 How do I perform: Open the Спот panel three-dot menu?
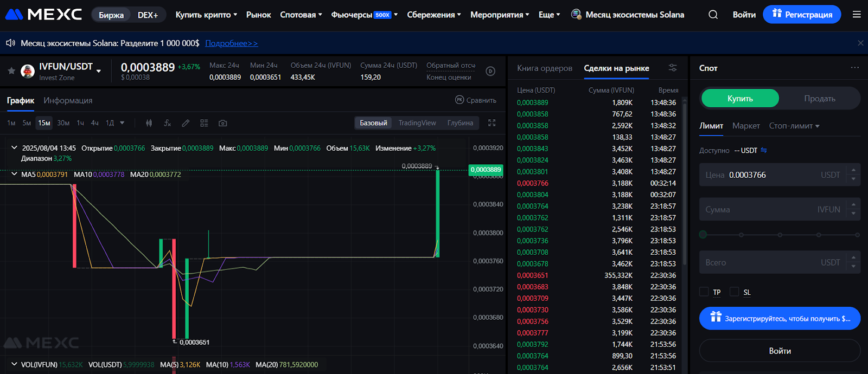pos(855,68)
